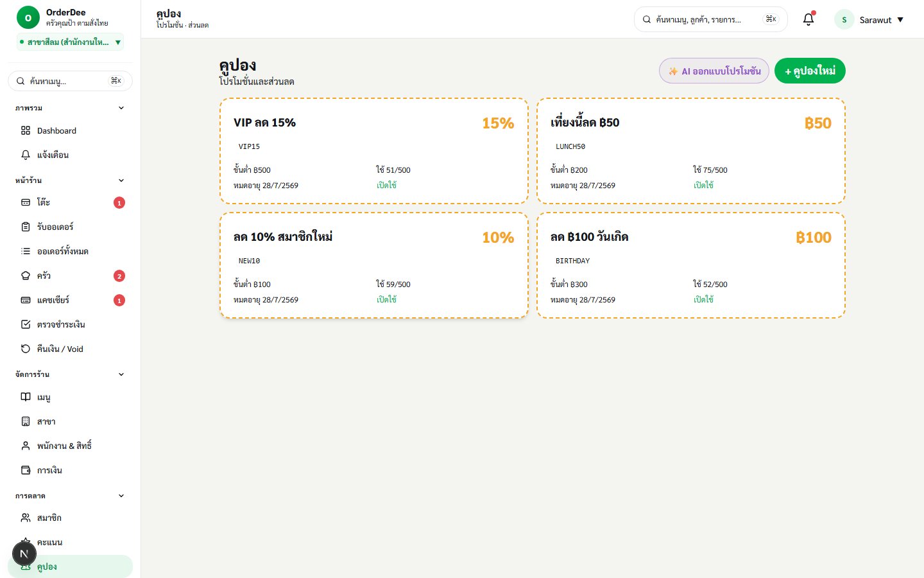Click the ออเดอร์ทั้งหมด list icon
924x578 pixels.
pos(26,251)
